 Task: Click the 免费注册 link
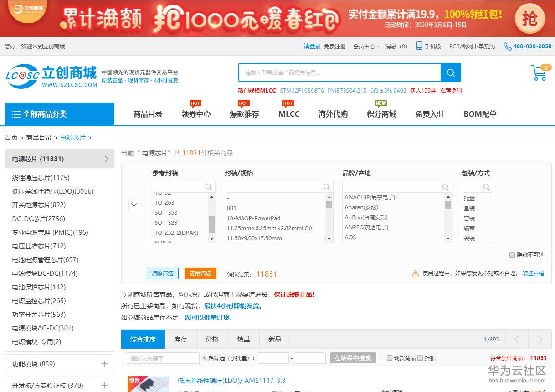click(x=335, y=46)
